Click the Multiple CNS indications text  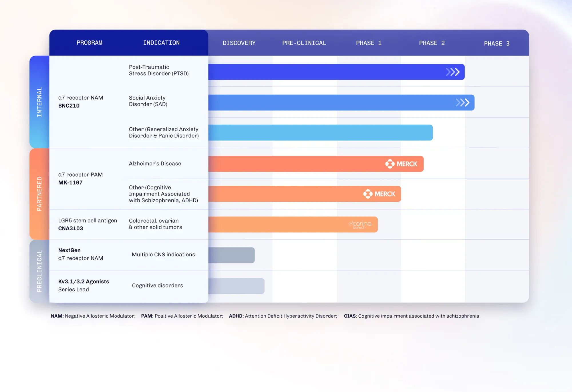(163, 255)
